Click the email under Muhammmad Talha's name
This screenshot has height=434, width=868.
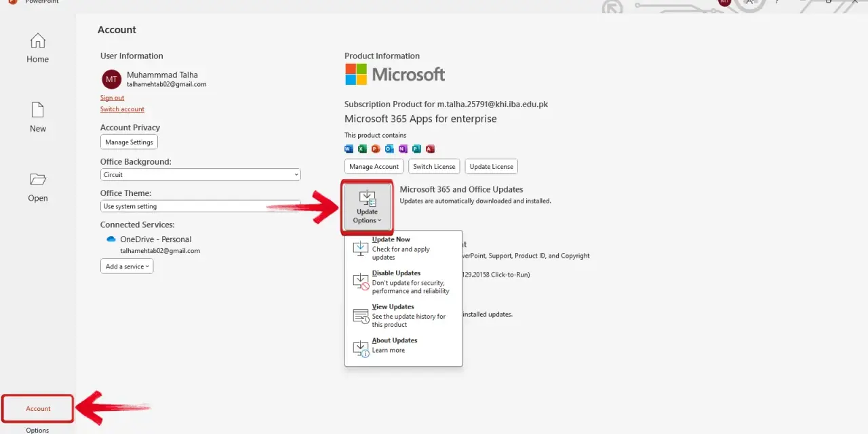(x=166, y=84)
